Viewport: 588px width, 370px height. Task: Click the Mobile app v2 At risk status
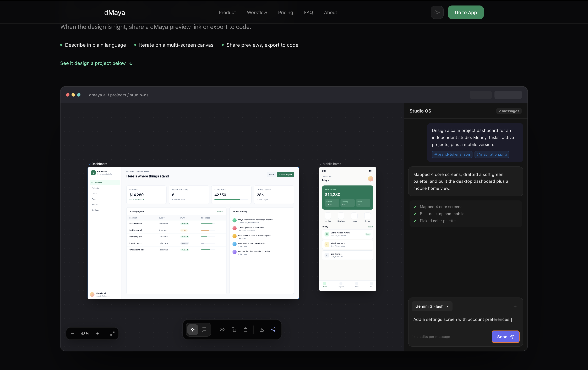(184, 230)
